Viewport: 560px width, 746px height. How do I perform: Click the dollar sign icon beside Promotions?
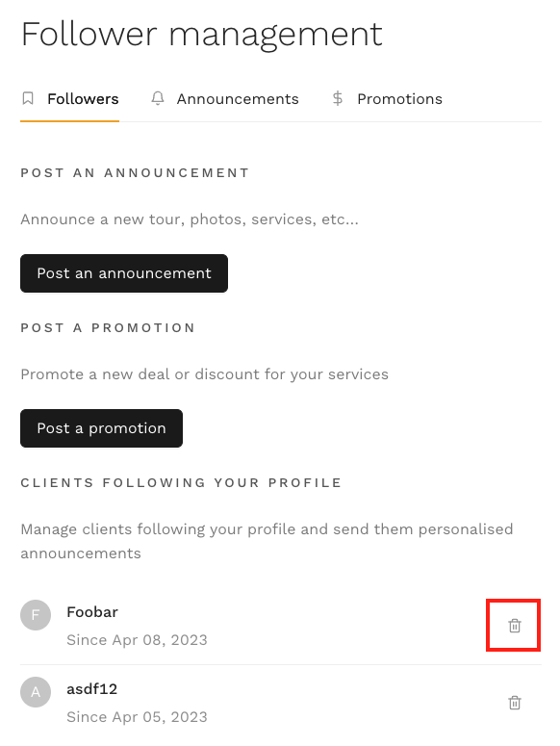click(x=338, y=98)
